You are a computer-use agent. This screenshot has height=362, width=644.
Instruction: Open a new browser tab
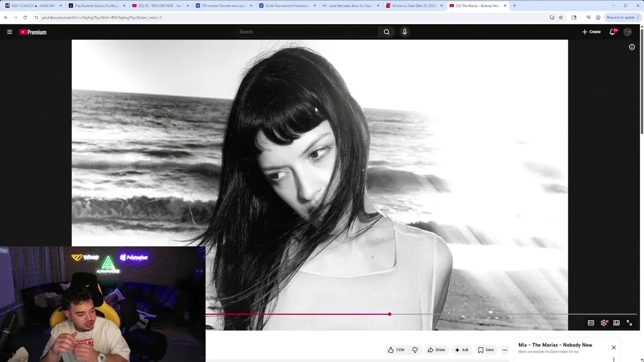tap(514, 6)
